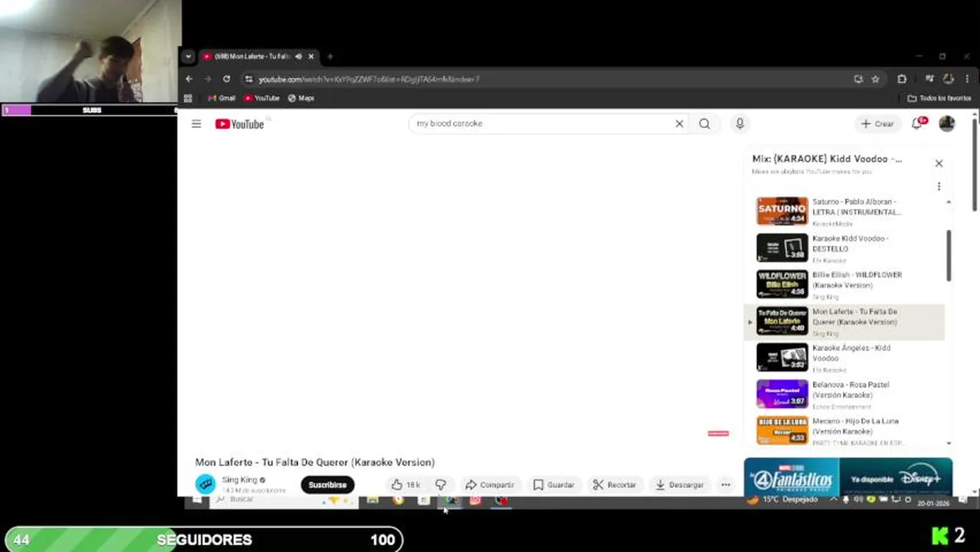This screenshot has width=980, height=552.
Task: Open the YouTube bookmark
Action: (x=261, y=98)
